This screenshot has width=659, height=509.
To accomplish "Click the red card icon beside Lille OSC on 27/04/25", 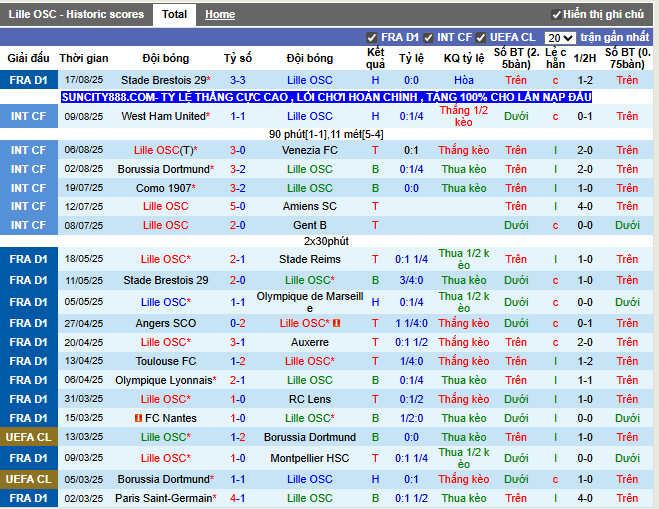I will pyautogui.click(x=336, y=323).
